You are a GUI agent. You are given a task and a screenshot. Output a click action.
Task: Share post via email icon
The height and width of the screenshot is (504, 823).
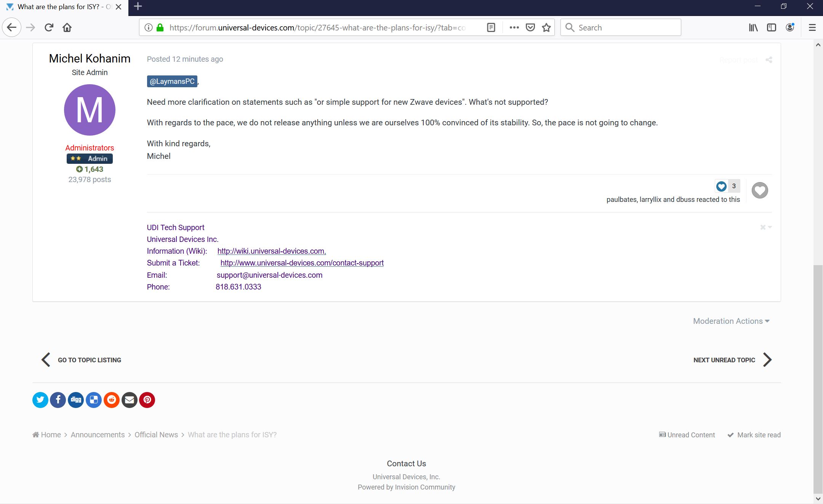point(130,400)
